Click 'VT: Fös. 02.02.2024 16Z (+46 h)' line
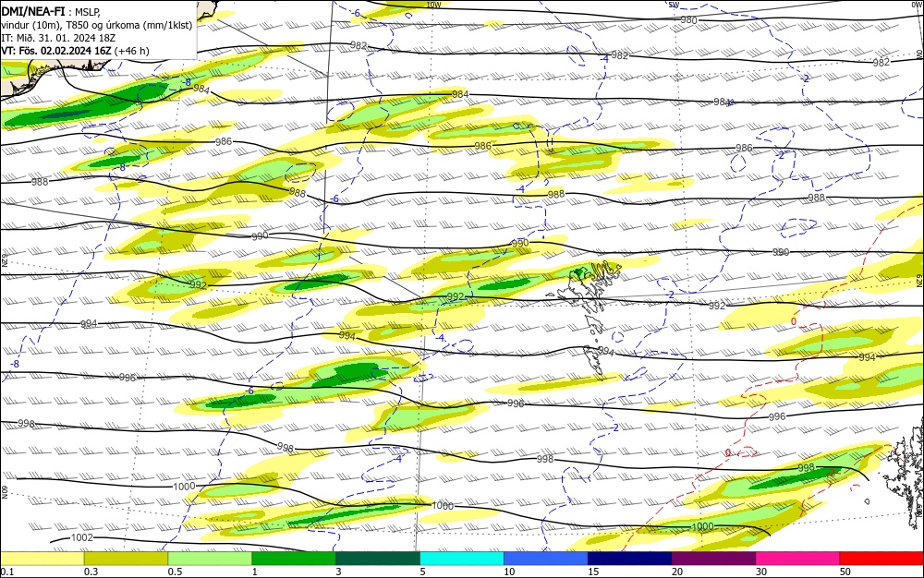This screenshot has height=578, width=924. (x=75, y=51)
